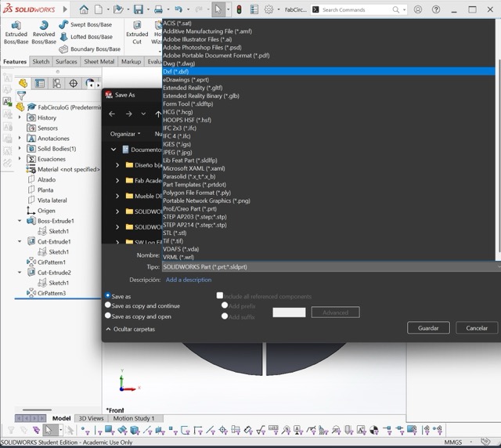
Task: Open the Organizar dropdown menu
Action: point(125,134)
